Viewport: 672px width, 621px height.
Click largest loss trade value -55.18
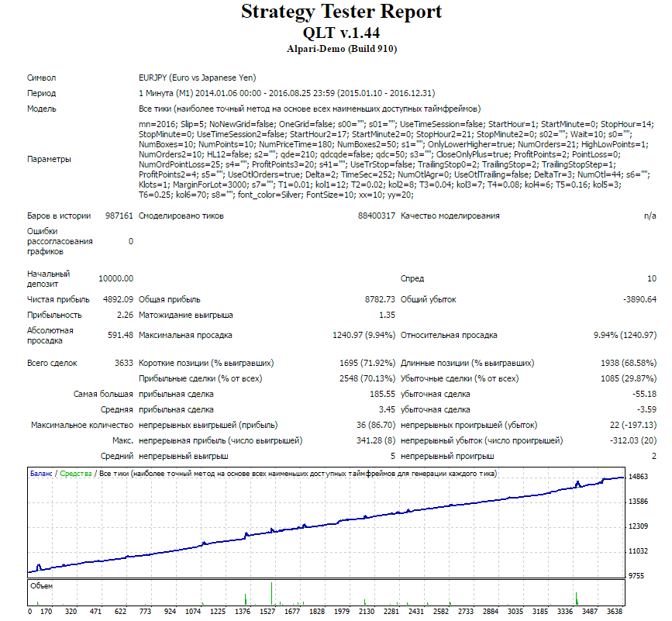(x=644, y=394)
